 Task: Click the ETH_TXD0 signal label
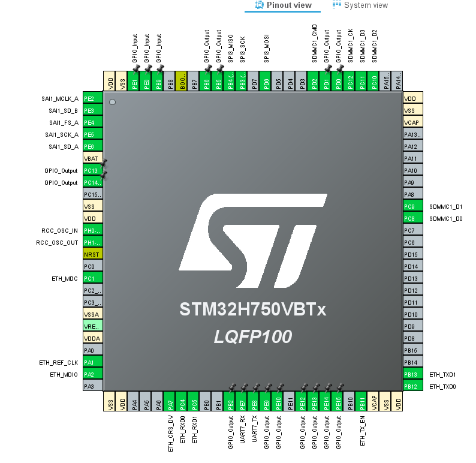pos(442,386)
